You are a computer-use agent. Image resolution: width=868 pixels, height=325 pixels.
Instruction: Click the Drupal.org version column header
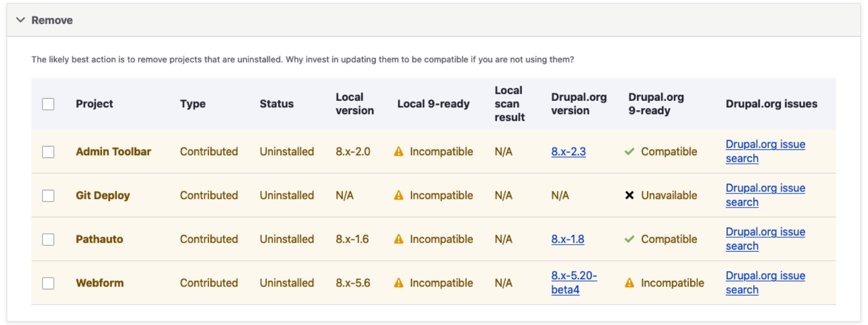pyautogui.click(x=579, y=103)
